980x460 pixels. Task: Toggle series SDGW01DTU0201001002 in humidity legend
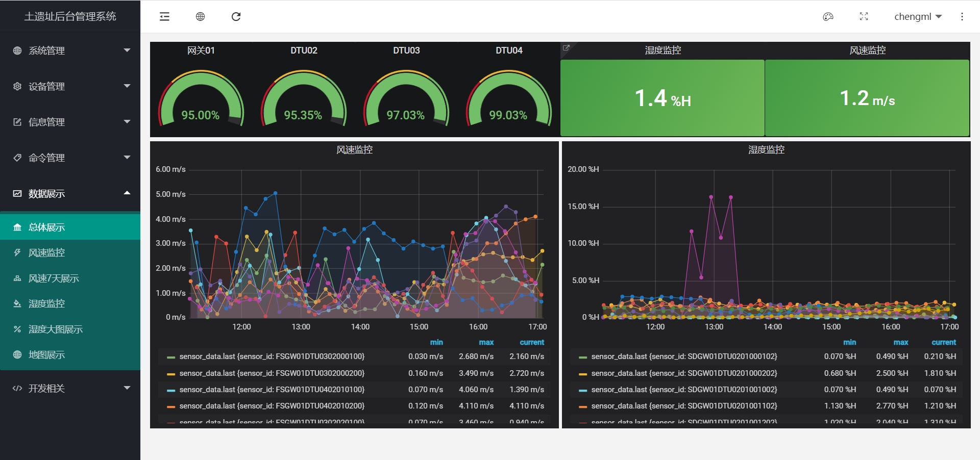684,390
